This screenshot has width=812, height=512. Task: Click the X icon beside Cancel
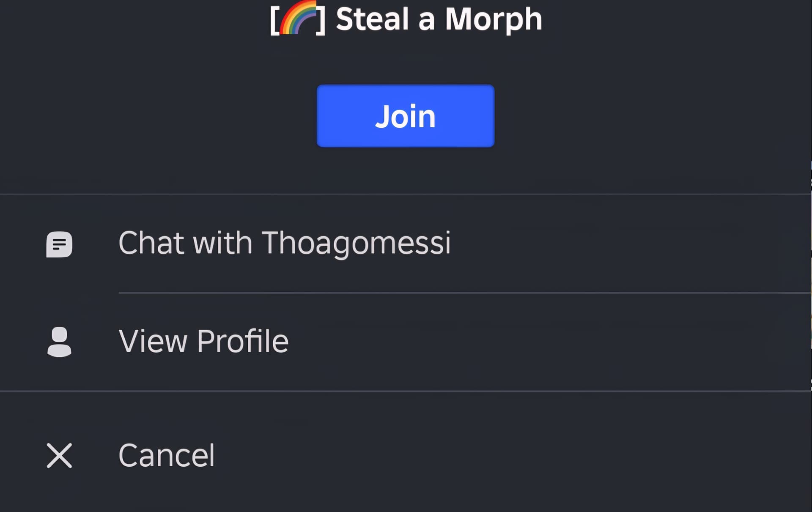click(x=59, y=455)
